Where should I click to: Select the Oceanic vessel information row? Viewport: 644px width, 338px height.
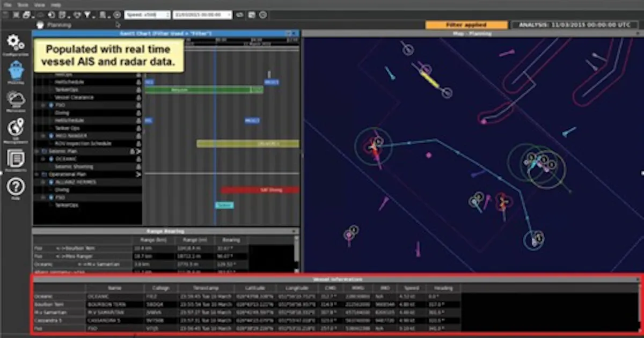(x=247, y=296)
